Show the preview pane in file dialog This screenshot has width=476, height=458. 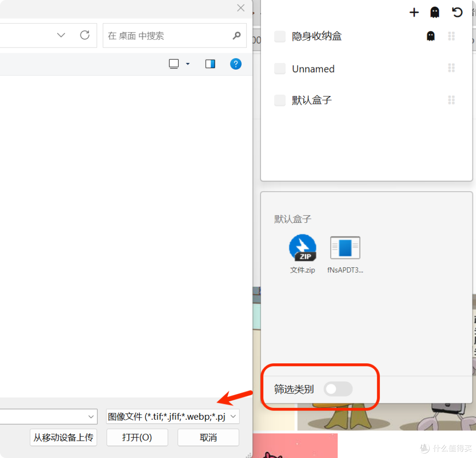210,64
